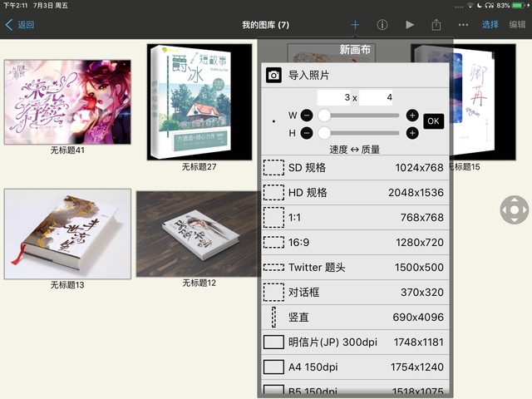
Task: Tap the plus icon to add canvas
Action: (355, 25)
